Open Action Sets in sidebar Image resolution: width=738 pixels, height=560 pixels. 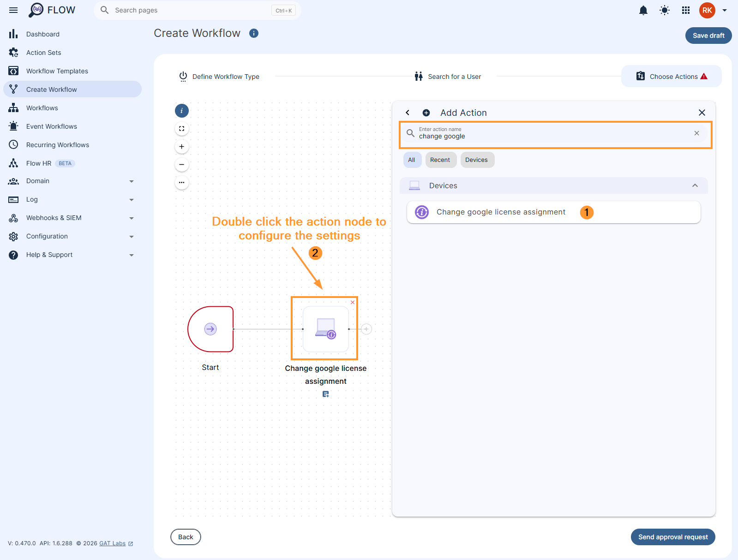72,53
